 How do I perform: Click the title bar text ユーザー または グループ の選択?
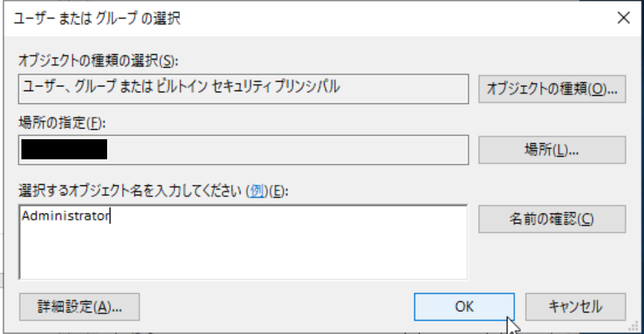point(101,18)
